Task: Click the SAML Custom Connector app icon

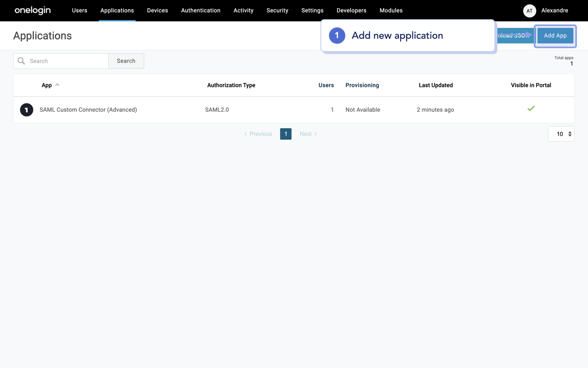Action: 26,110
